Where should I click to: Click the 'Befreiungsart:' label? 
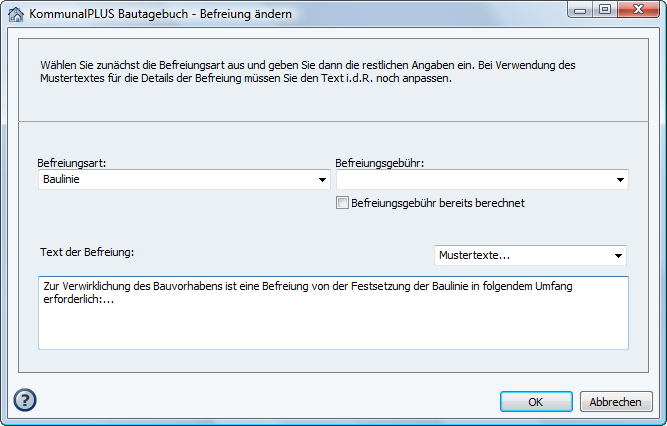(x=72, y=162)
